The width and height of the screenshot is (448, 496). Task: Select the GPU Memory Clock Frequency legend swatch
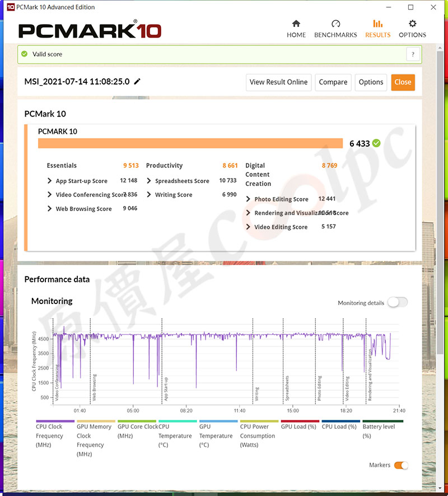(x=96, y=422)
